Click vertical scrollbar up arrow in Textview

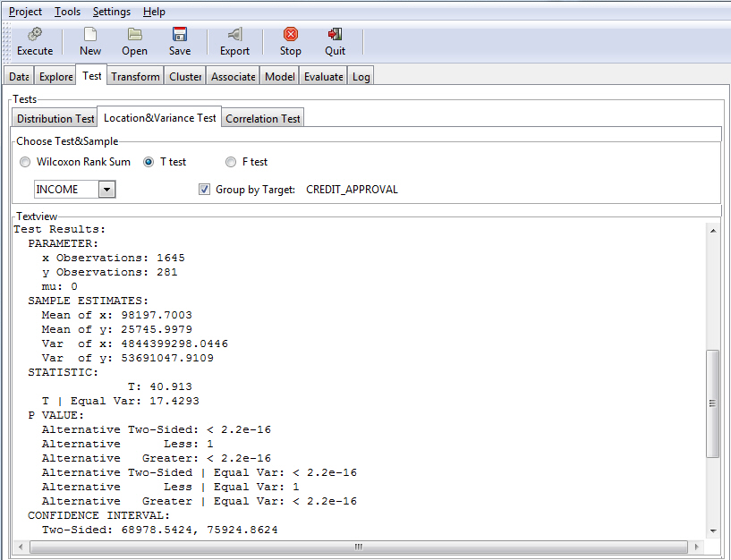point(713,231)
